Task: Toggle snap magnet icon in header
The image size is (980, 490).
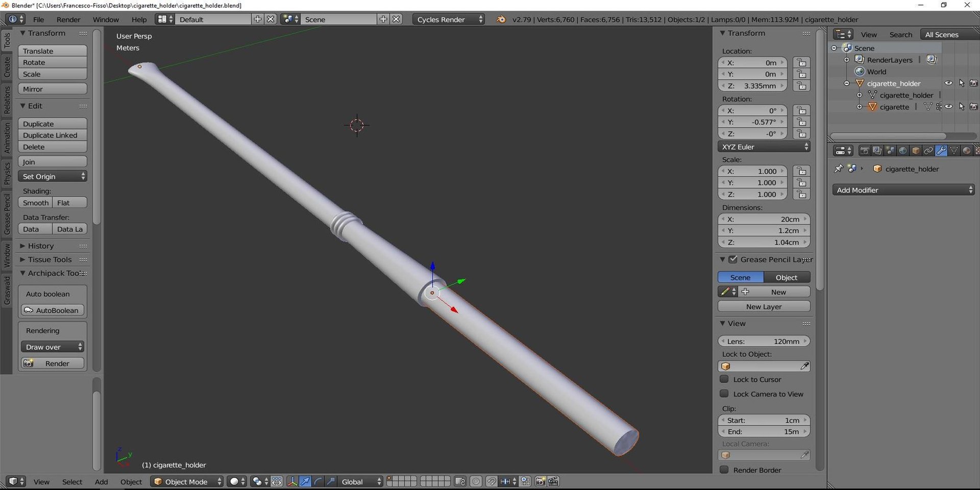Action: pyautogui.click(x=492, y=481)
